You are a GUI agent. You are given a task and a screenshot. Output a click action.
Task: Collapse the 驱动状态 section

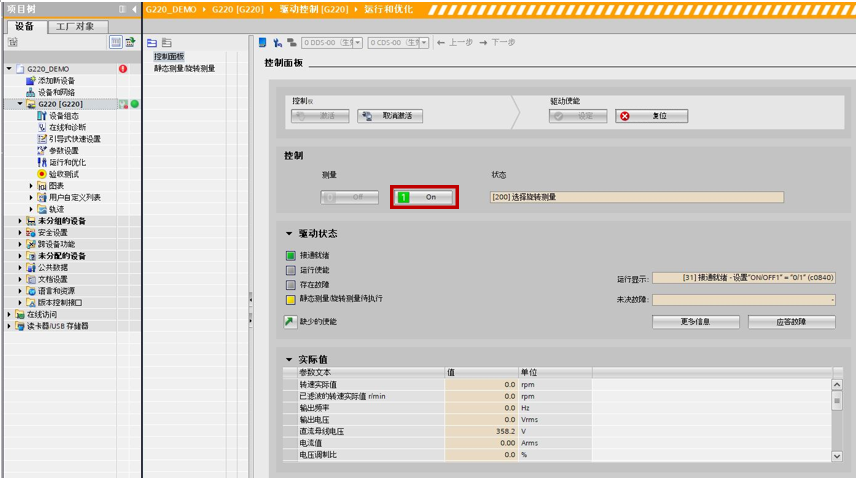289,234
